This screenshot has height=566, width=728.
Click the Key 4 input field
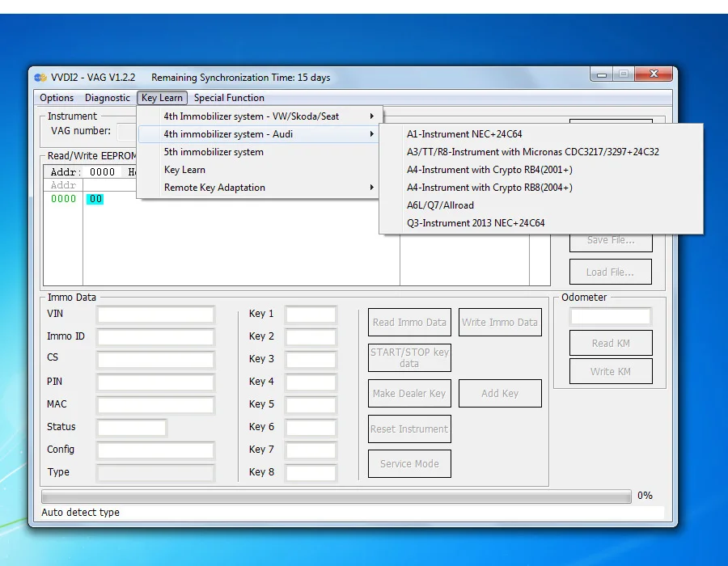click(311, 382)
